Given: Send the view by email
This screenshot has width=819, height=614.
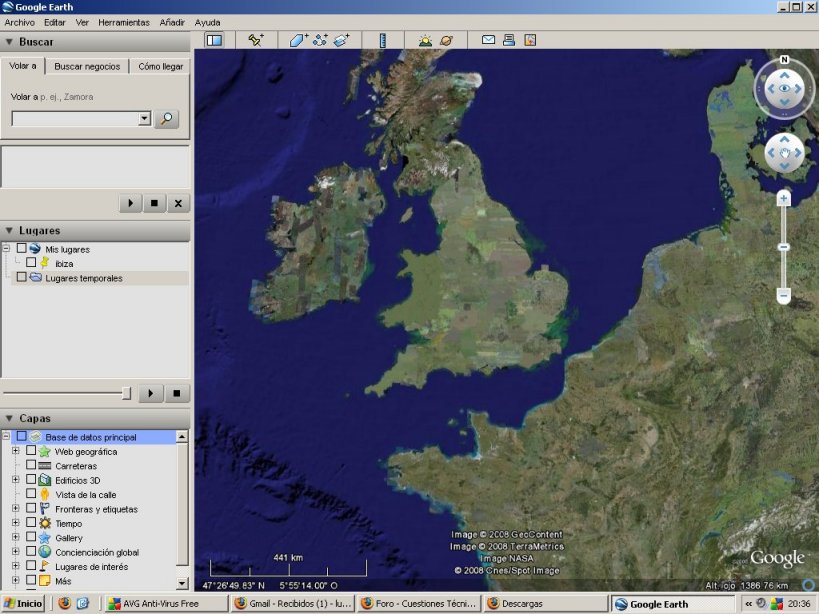Looking at the screenshot, I should tap(488, 40).
